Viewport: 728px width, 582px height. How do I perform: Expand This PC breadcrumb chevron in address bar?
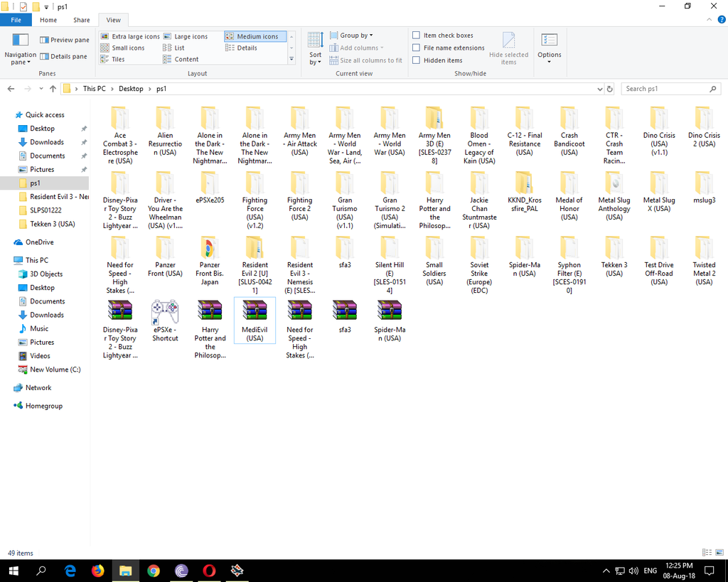click(x=112, y=89)
